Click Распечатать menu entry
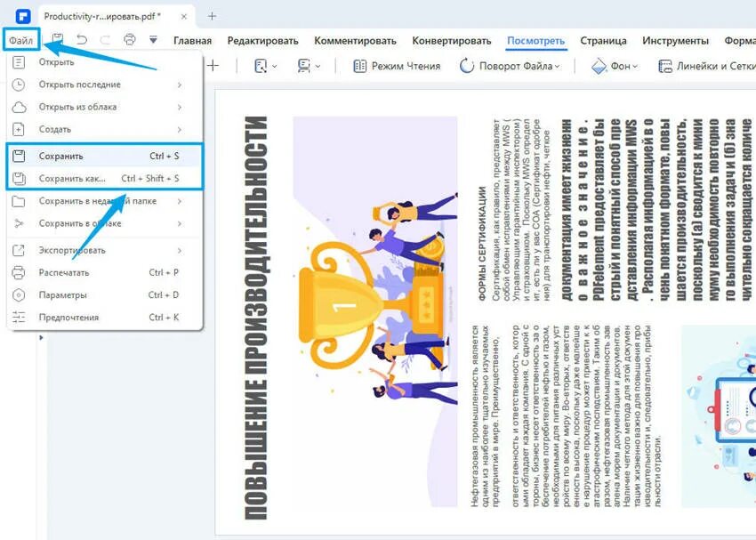The width and height of the screenshot is (756, 540). [105, 272]
